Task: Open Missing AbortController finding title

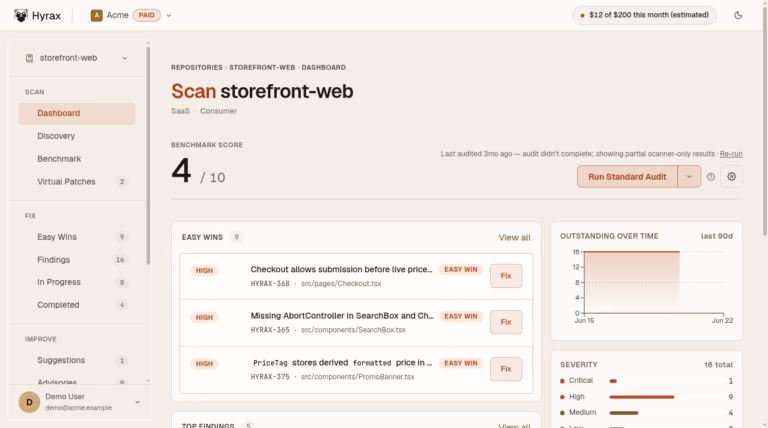Action: pyautogui.click(x=342, y=316)
